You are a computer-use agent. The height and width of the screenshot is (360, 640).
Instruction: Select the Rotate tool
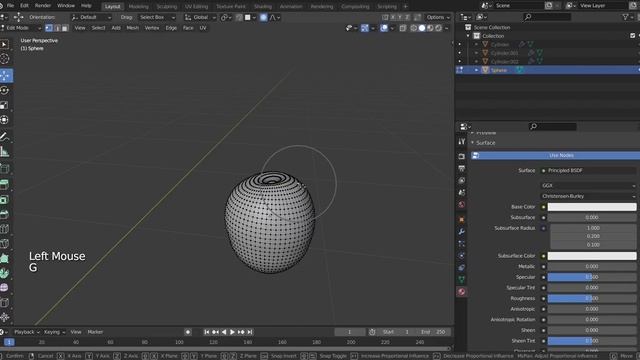5,90
